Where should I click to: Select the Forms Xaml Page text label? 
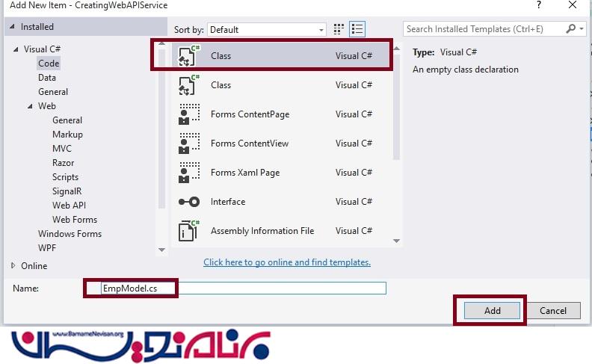point(245,173)
